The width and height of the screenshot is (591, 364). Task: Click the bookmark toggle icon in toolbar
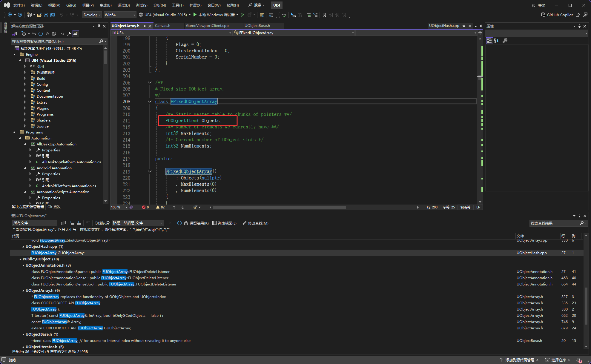point(324,15)
